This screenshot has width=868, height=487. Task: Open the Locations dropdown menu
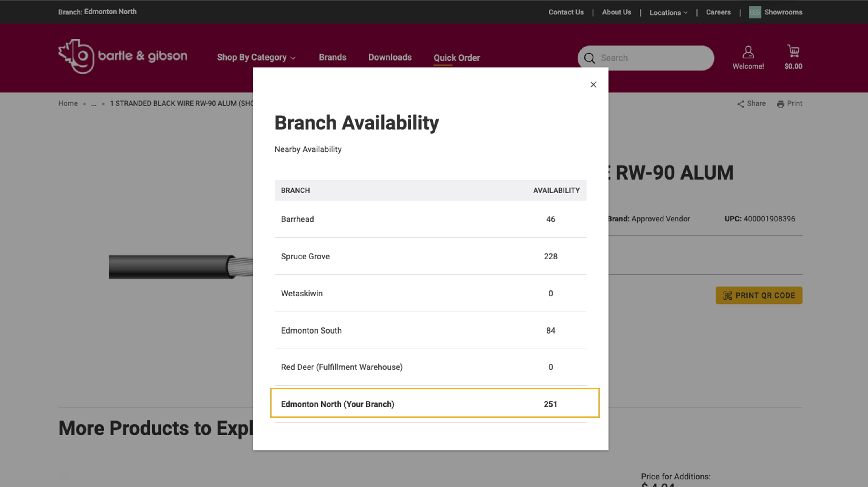[x=668, y=12]
